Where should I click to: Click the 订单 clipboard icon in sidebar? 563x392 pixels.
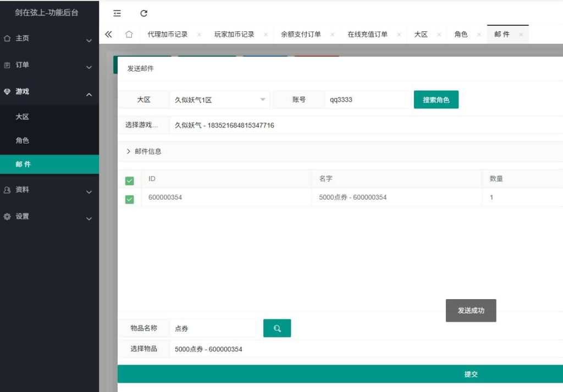[7, 65]
